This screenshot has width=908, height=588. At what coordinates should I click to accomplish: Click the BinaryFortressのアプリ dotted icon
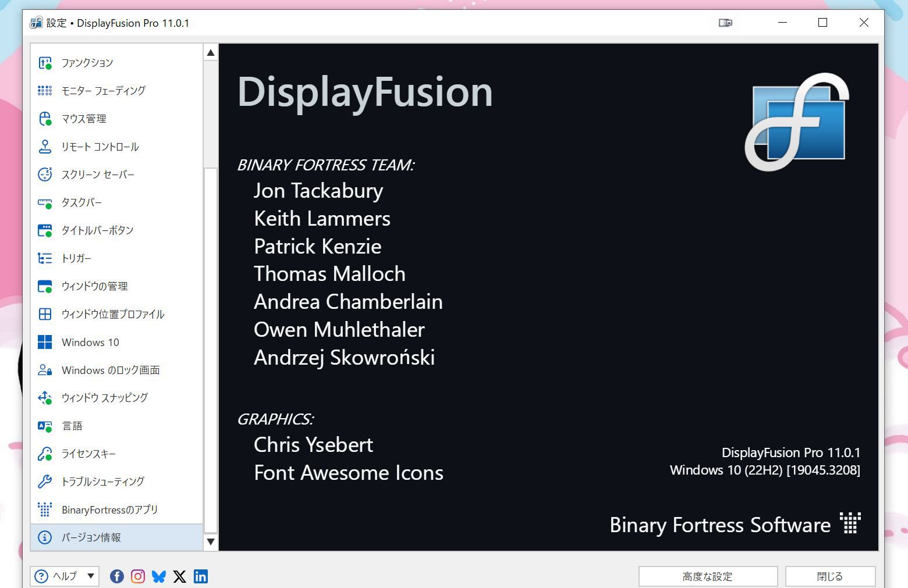pyautogui.click(x=45, y=509)
